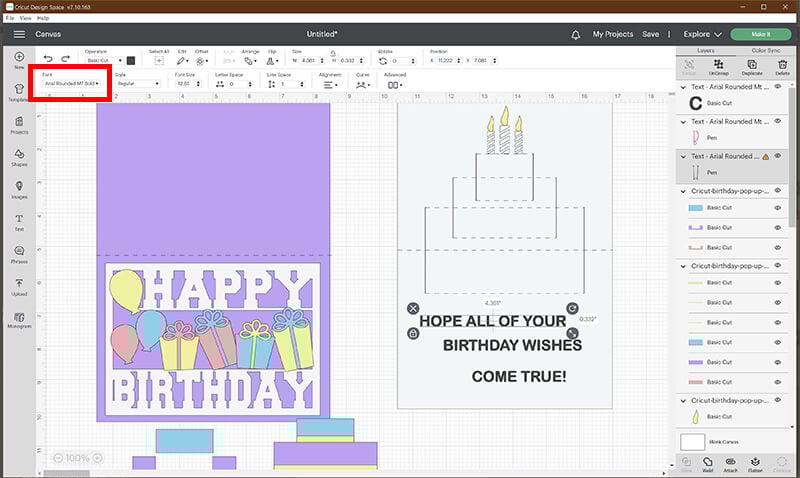Open the Flip dropdown
Screen dimensions: 800x478
point(272,61)
